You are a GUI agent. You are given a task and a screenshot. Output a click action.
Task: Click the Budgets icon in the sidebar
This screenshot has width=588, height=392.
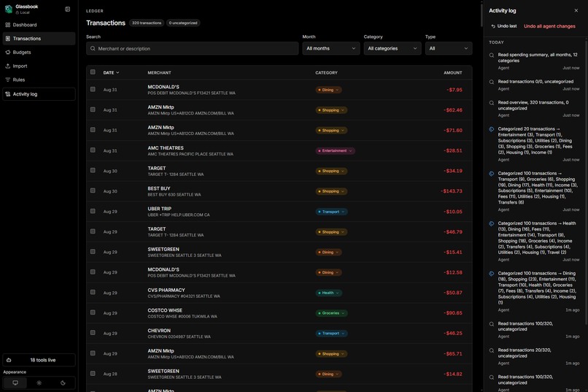[x=8, y=52]
